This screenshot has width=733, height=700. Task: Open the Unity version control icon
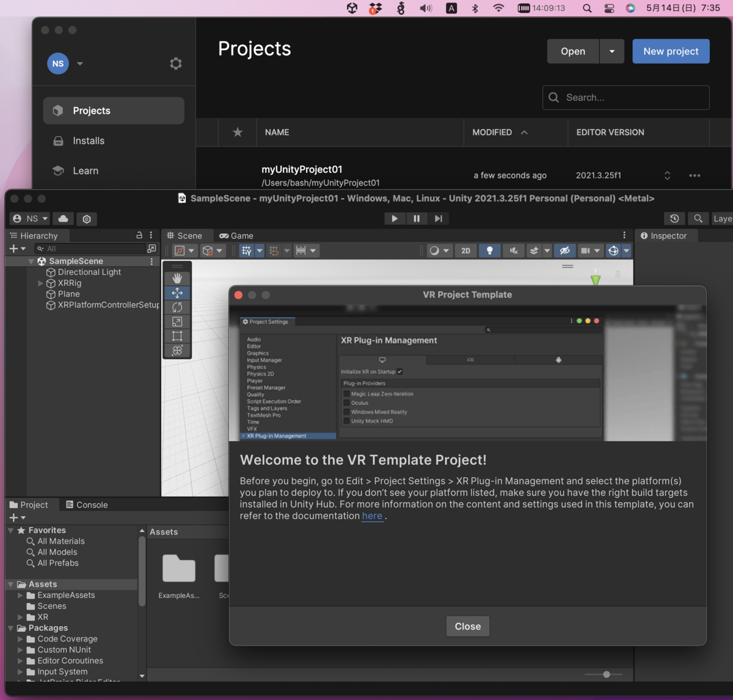pos(87,219)
